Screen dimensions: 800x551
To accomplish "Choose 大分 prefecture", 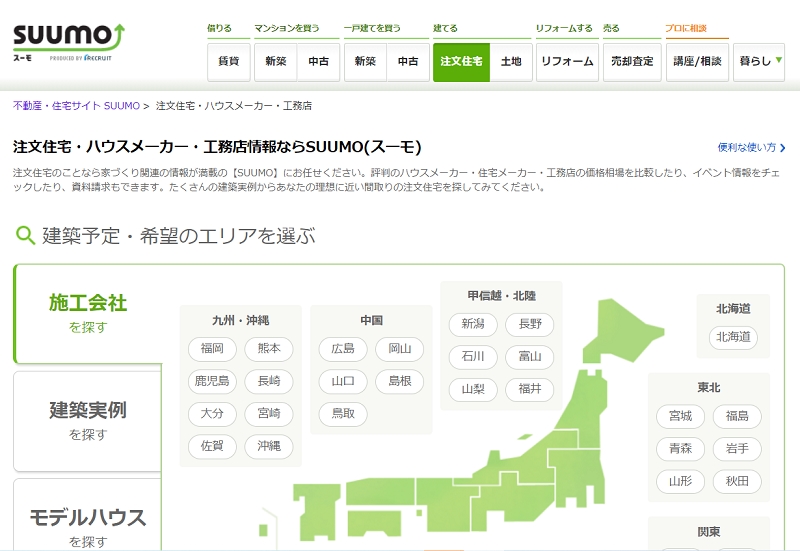I will pyautogui.click(x=212, y=414).
